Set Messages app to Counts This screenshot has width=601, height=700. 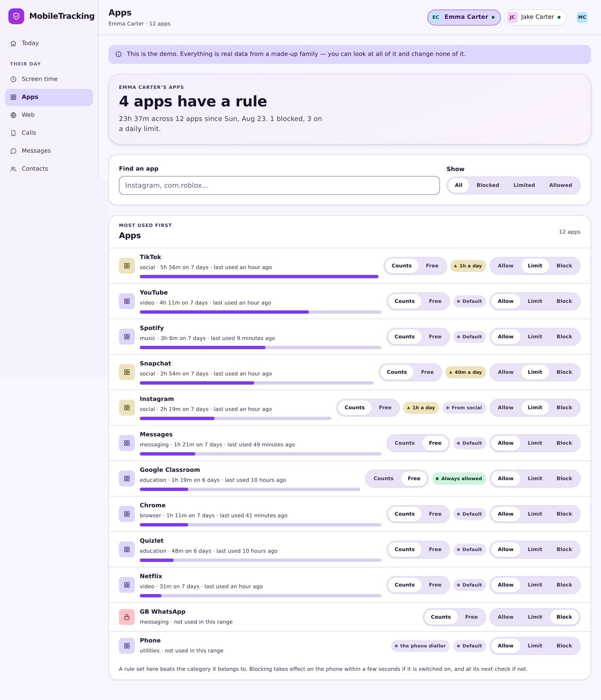point(404,443)
